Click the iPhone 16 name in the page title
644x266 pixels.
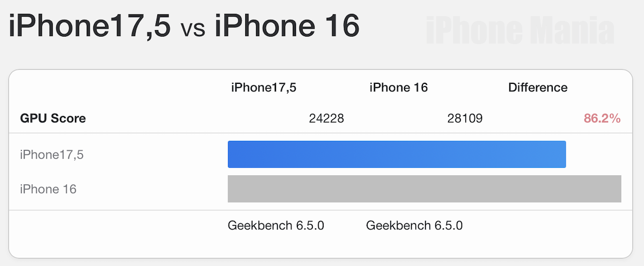287,26
